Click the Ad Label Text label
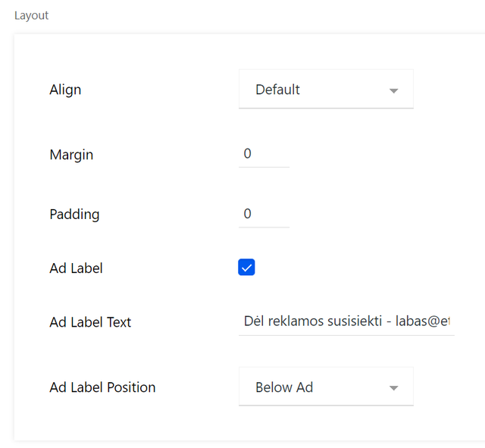This screenshot has width=485, height=448. pyautogui.click(x=90, y=322)
